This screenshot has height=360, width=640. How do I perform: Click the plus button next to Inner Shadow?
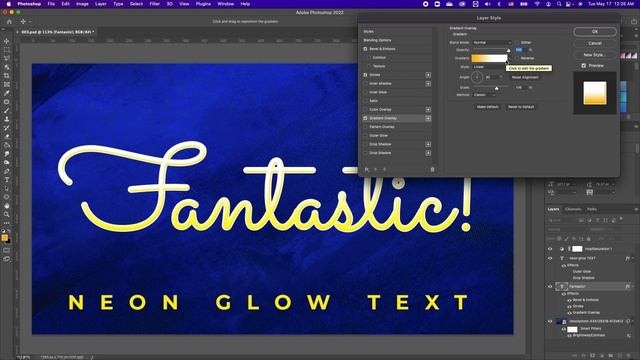tap(428, 84)
